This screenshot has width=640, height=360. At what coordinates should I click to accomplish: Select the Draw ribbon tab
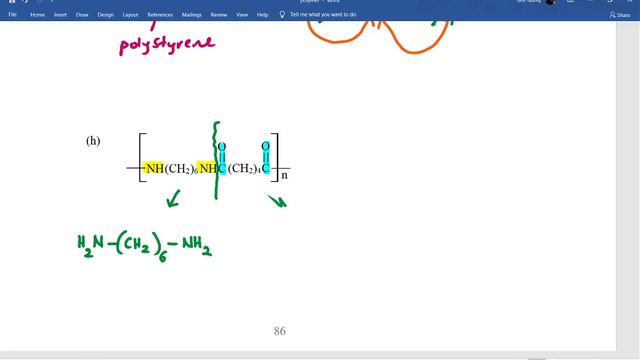click(82, 15)
